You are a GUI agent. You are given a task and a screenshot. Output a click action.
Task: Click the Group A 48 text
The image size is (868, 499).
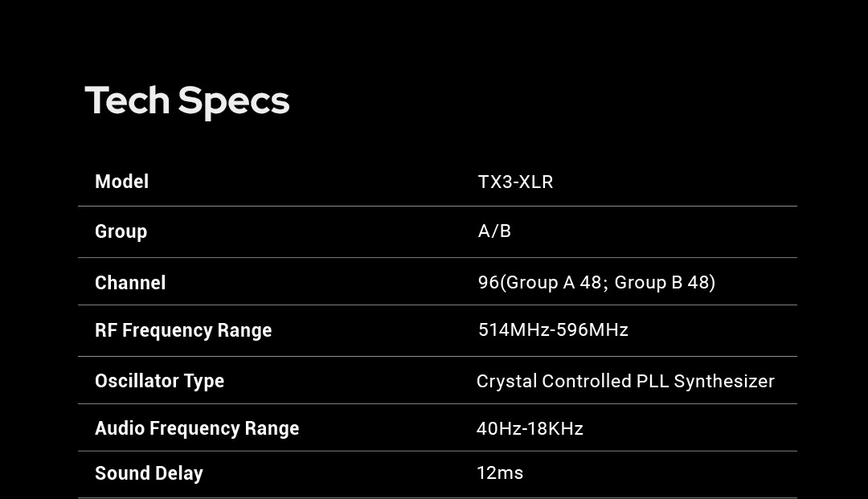tap(554, 282)
